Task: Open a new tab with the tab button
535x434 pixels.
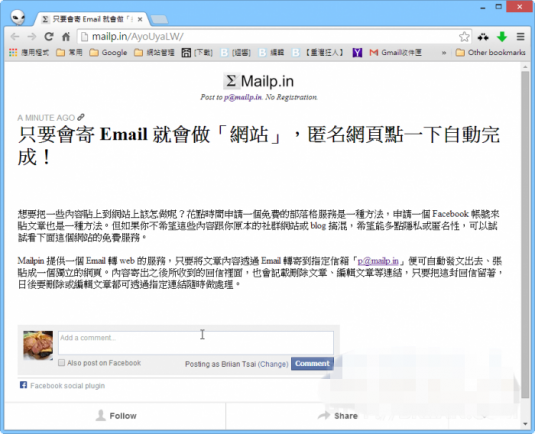Action: tap(159, 19)
